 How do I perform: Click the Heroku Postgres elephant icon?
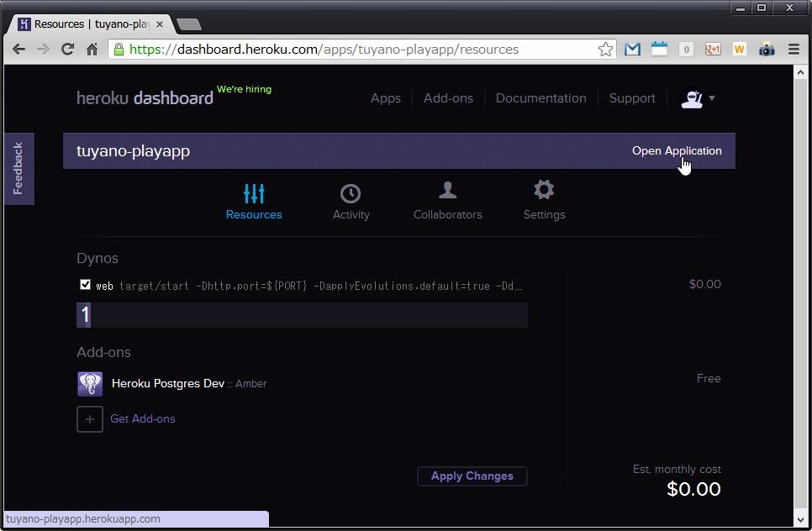pyautogui.click(x=90, y=384)
